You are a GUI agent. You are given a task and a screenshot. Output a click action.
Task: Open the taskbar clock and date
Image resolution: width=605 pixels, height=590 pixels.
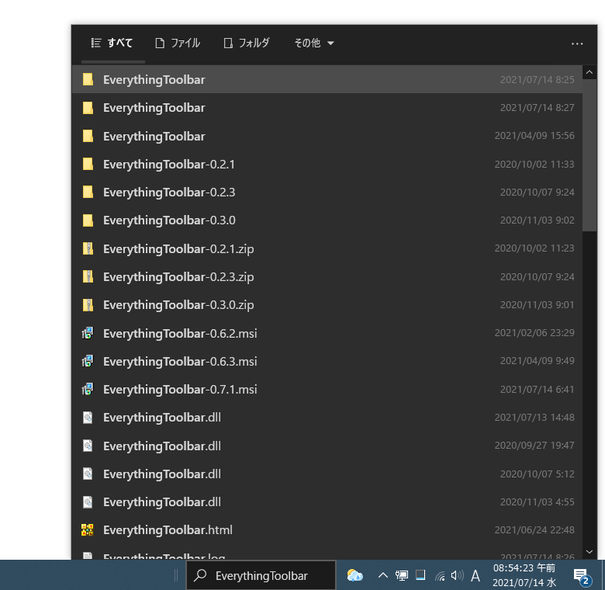click(524, 575)
